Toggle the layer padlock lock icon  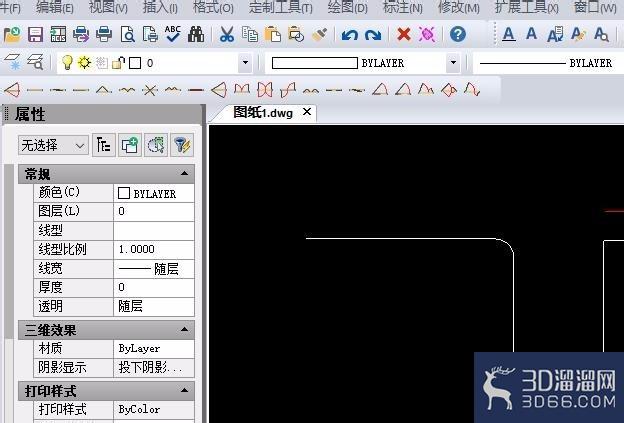point(118,62)
